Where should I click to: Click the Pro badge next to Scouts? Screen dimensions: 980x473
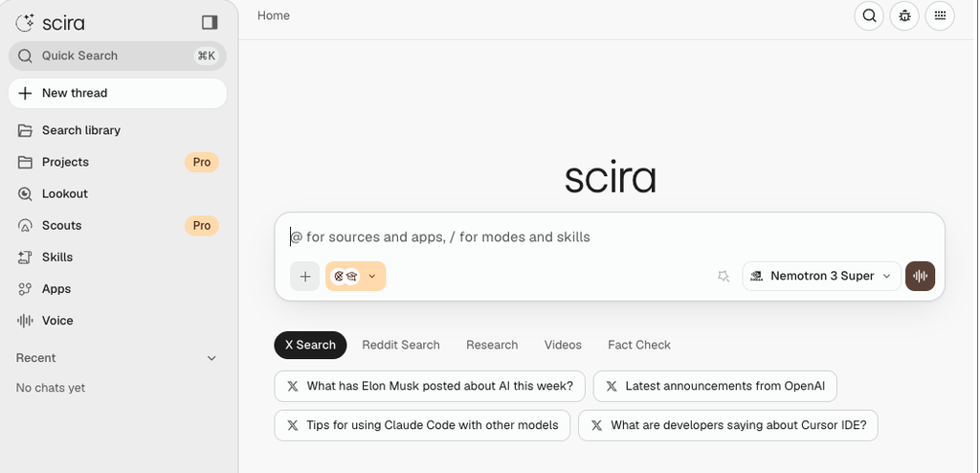[x=202, y=225]
